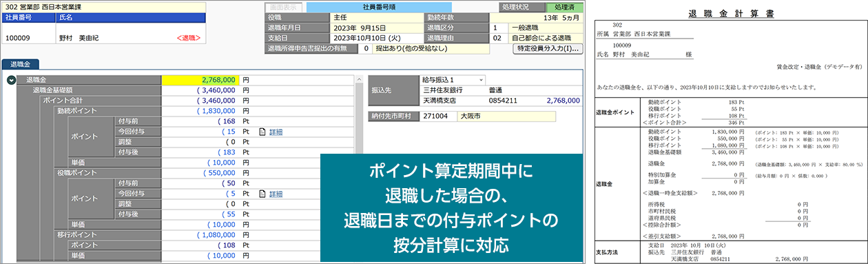Open the 給与振込１ dropdown
The image size is (868, 264).
[x=453, y=80]
